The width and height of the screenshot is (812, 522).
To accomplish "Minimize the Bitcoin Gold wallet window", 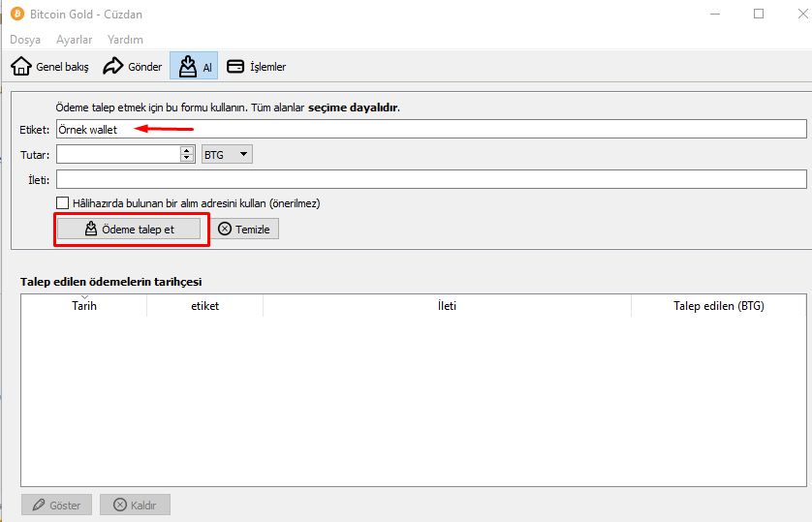I will pyautogui.click(x=715, y=14).
